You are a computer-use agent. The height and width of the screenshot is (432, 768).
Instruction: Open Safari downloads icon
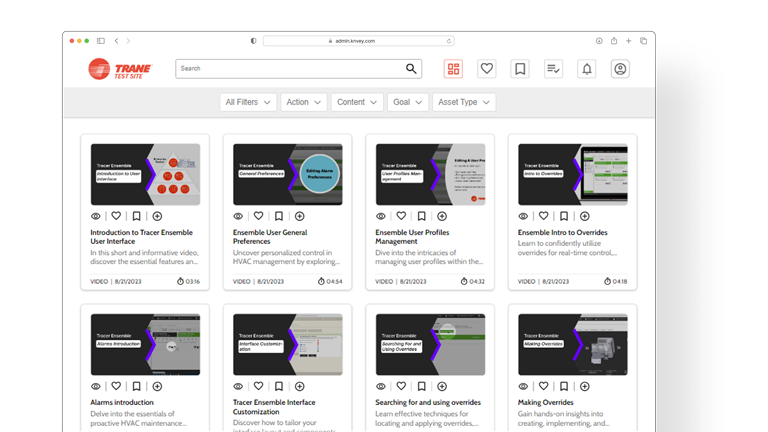point(599,41)
